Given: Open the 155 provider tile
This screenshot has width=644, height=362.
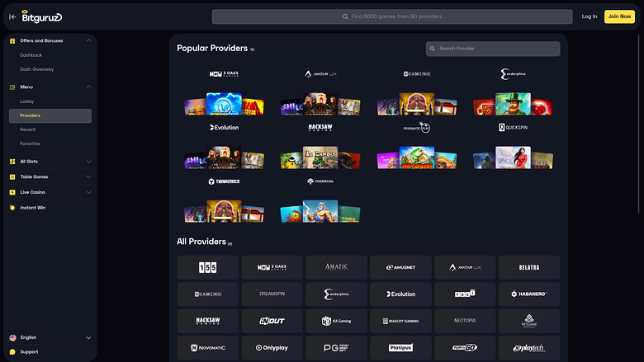Looking at the screenshot, I should coord(208,267).
